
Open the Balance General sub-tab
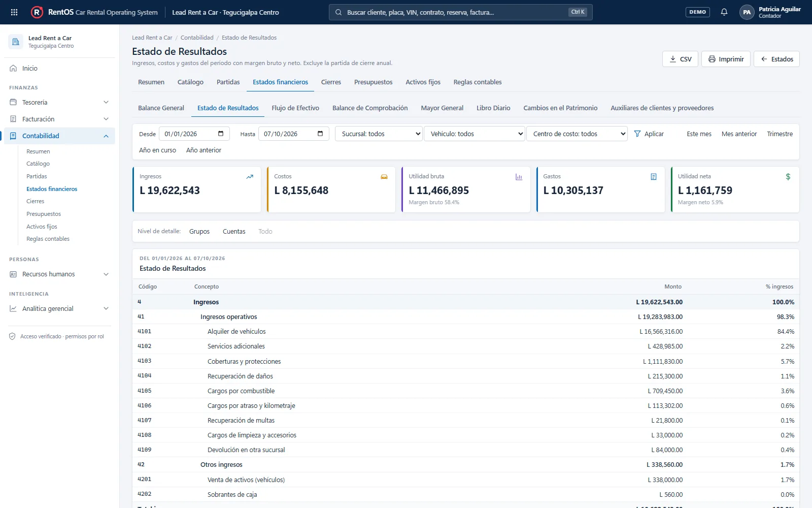coord(161,108)
